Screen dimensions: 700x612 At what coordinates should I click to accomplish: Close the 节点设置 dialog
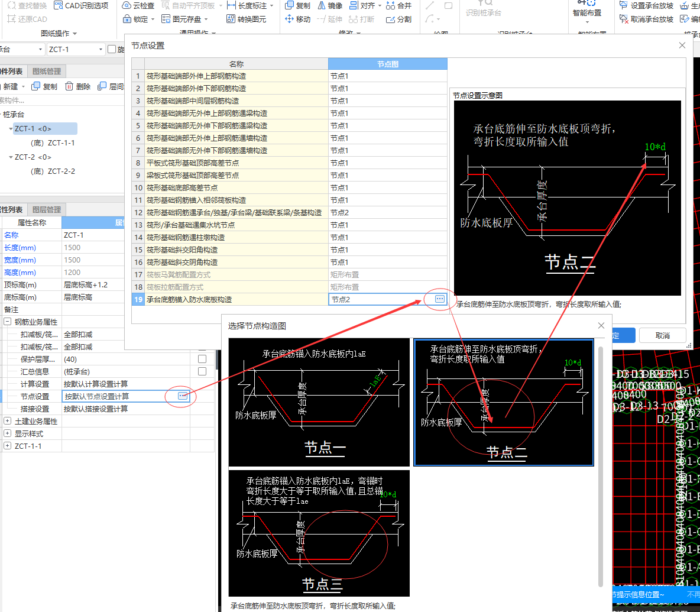click(682, 45)
